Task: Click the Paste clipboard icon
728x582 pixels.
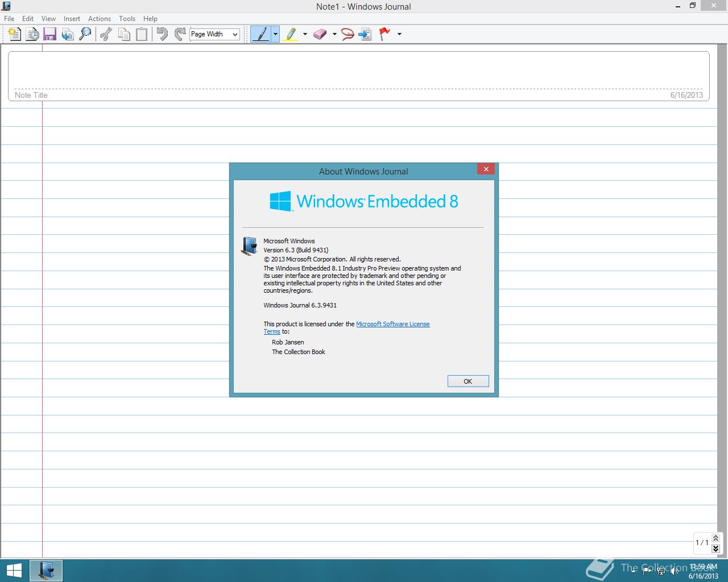Action: [x=142, y=34]
